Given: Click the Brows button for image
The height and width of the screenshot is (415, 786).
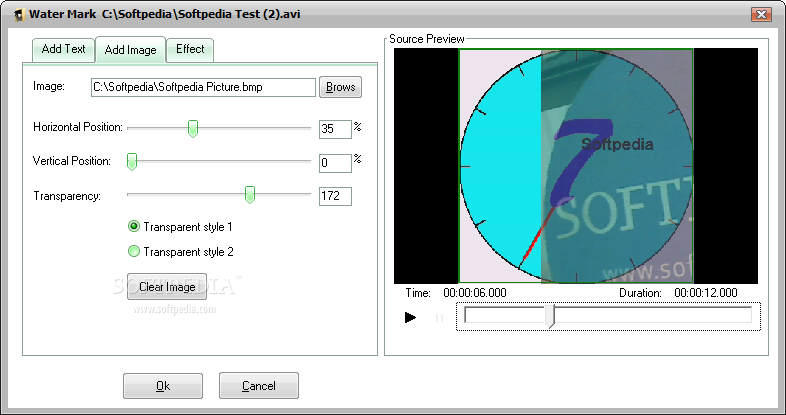Looking at the screenshot, I should pos(340,87).
